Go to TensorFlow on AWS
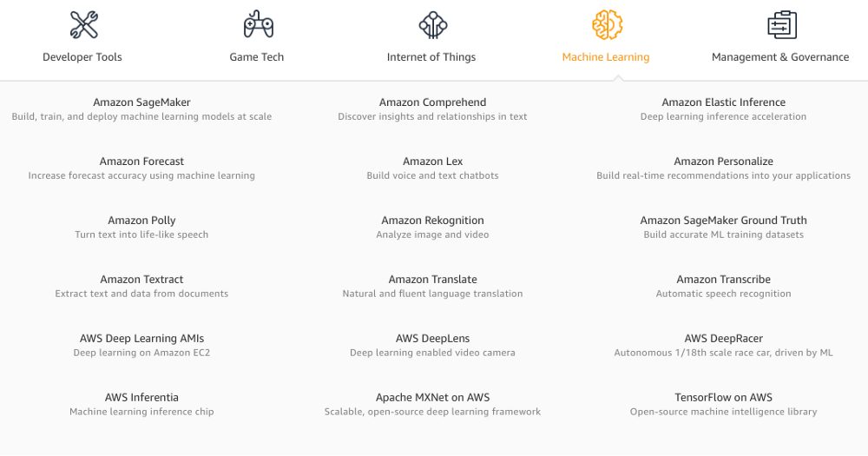868x456 pixels. pos(724,397)
